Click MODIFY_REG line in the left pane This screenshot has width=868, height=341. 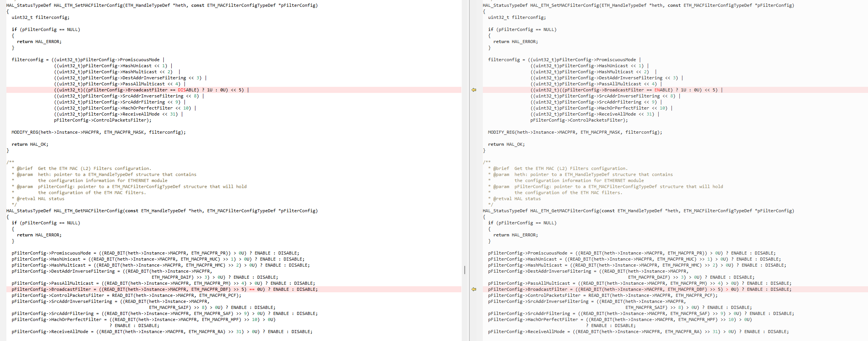coord(98,132)
